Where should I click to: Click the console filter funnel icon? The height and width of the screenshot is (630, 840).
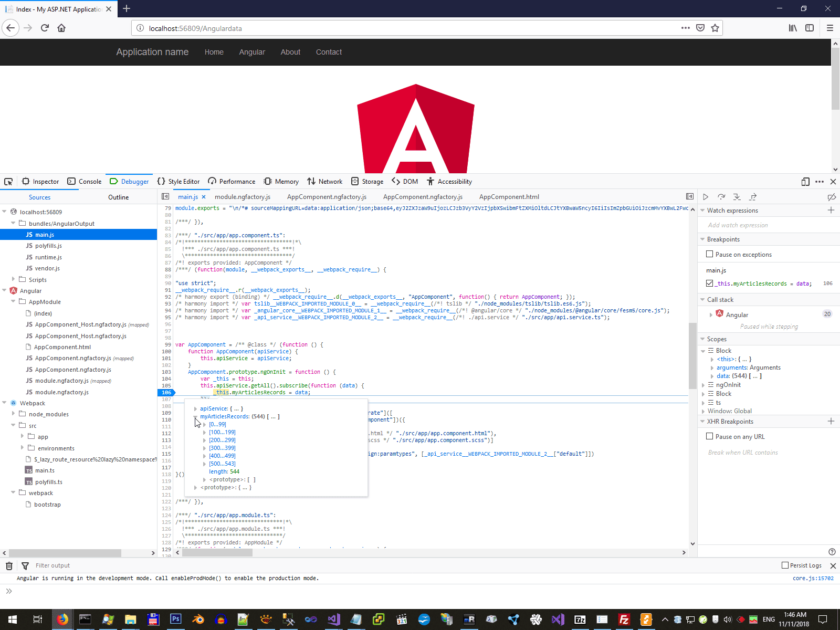(25, 565)
